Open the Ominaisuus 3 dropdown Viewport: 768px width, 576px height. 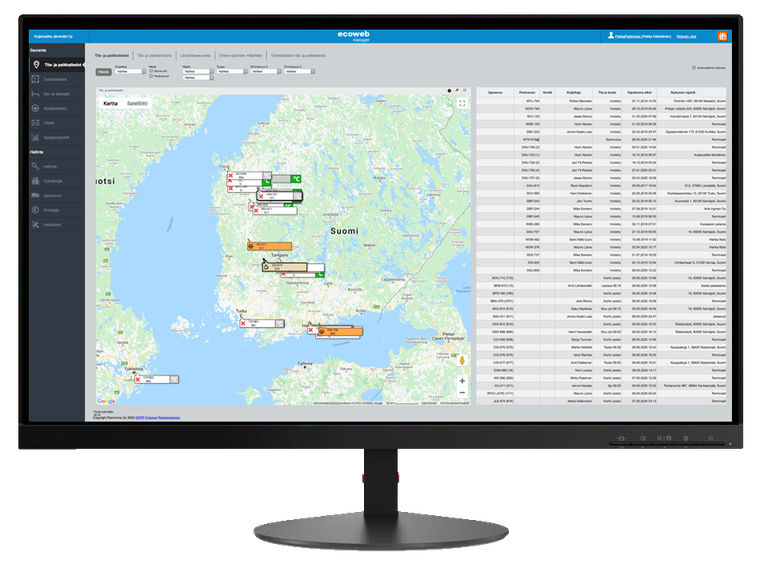coord(299,72)
